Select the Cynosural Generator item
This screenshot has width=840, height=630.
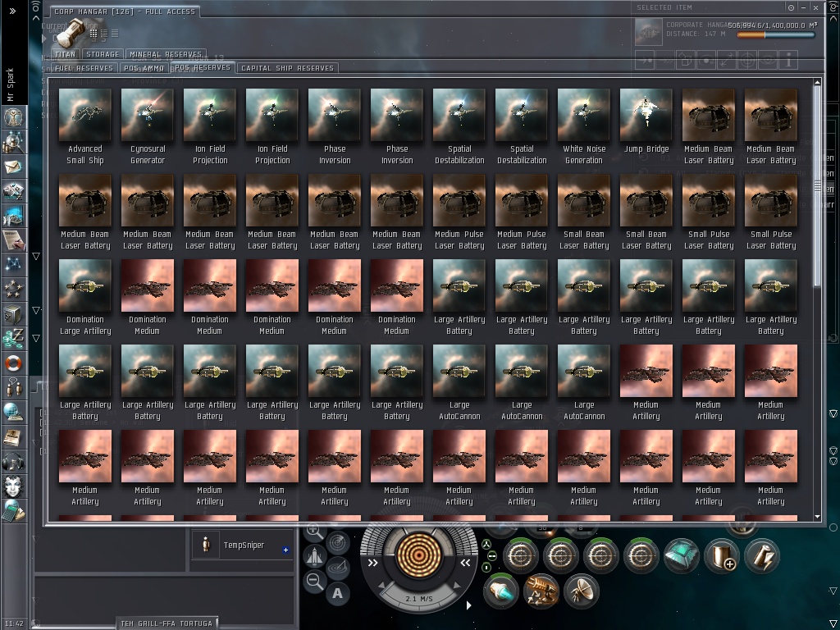tap(148, 127)
